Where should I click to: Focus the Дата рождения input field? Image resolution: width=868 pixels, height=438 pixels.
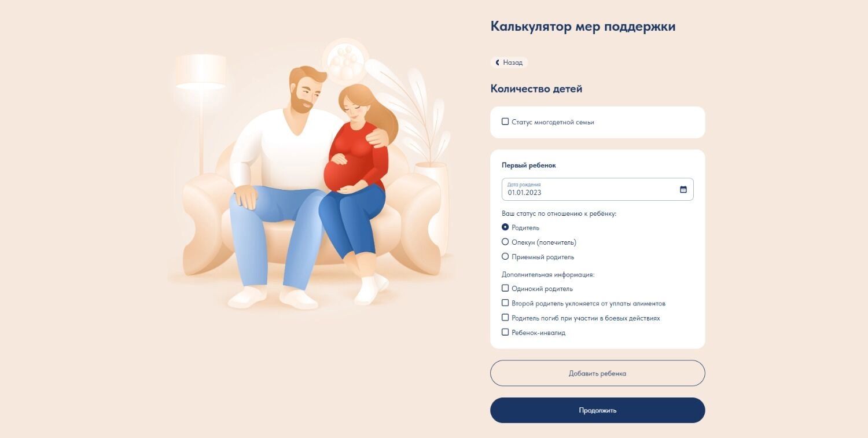pos(597,189)
